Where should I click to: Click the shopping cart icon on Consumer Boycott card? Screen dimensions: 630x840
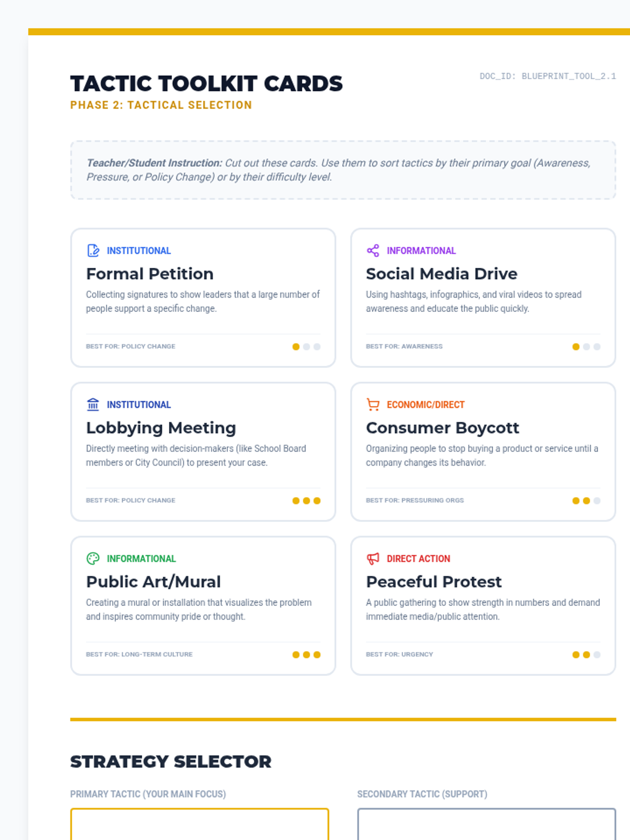(373, 404)
